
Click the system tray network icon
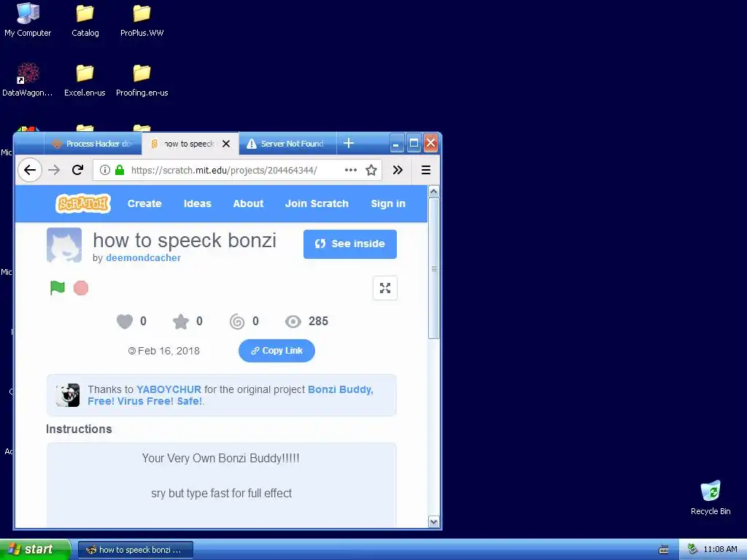[693, 549]
